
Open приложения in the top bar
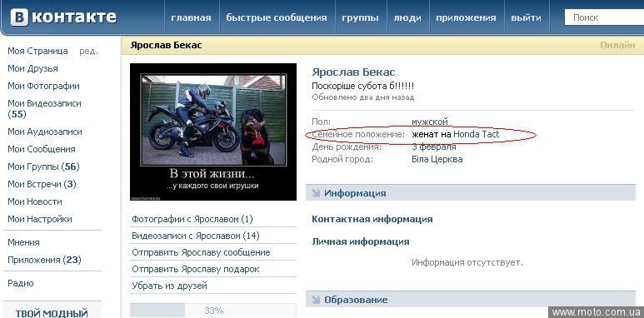tap(466, 18)
